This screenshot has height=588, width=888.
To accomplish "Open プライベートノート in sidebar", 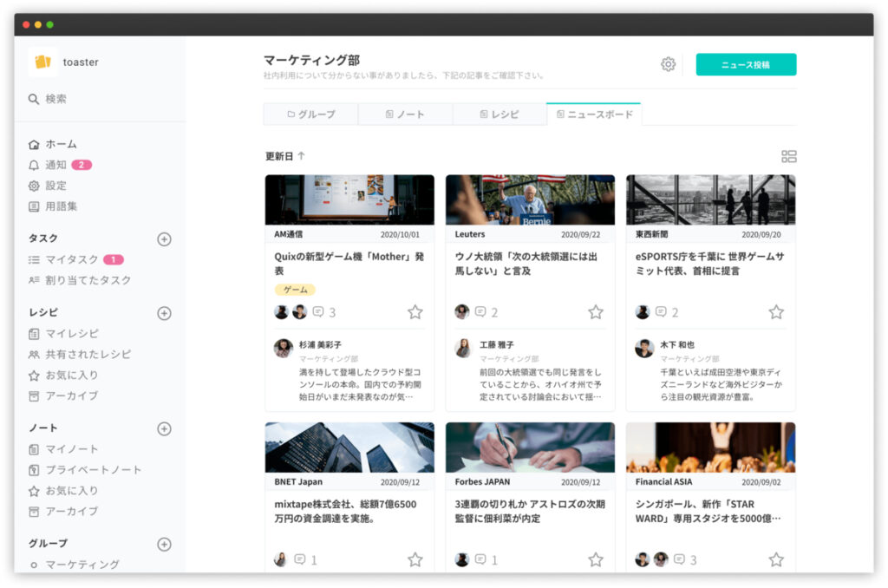I will click(x=85, y=469).
